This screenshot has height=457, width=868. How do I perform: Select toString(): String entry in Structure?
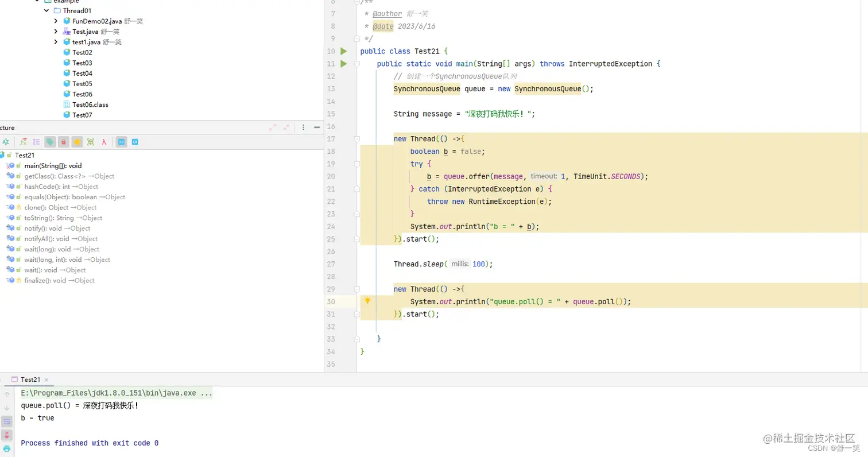(63, 218)
